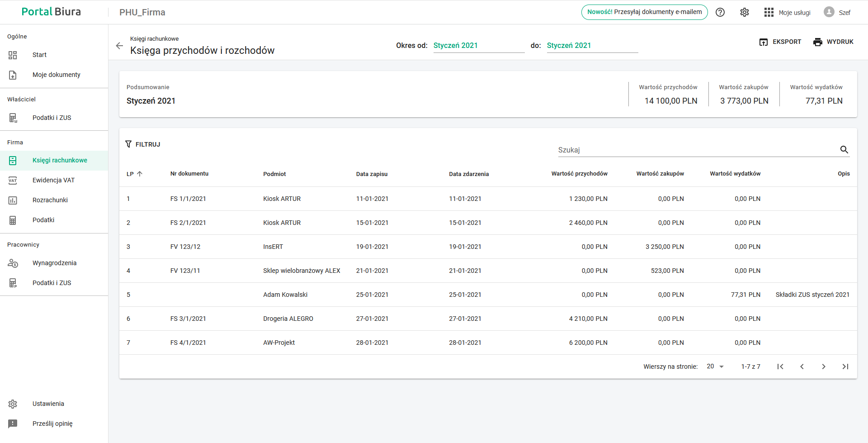
Task: Expand rows per page dropdown
Action: tap(716, 367)
